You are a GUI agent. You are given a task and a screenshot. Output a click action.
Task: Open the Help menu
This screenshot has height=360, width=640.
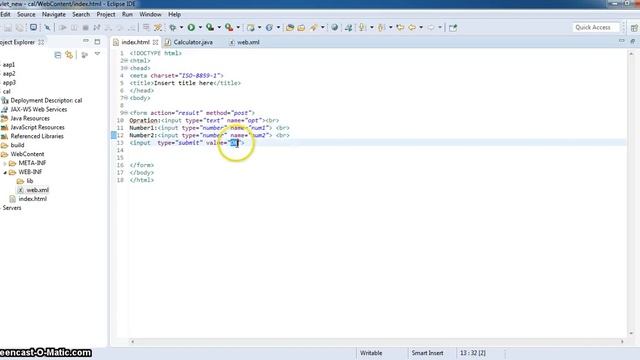click(x=174, y=14)
